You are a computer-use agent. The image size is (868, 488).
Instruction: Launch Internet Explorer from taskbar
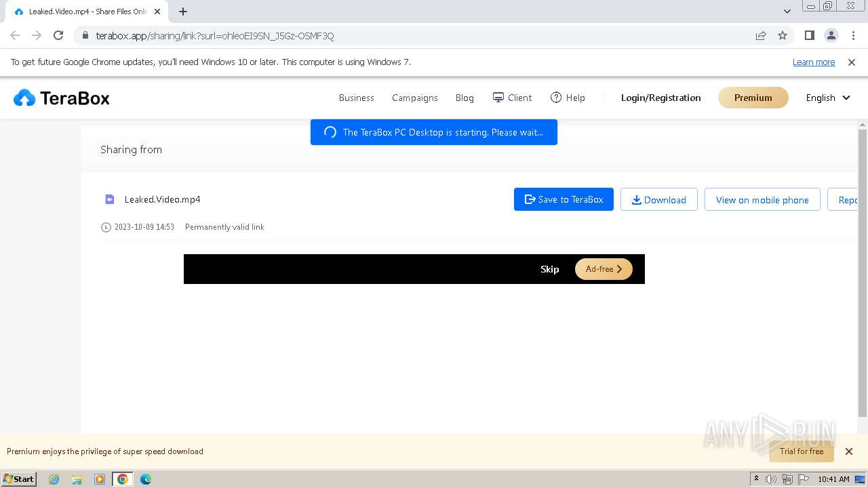tap(54, 479)
